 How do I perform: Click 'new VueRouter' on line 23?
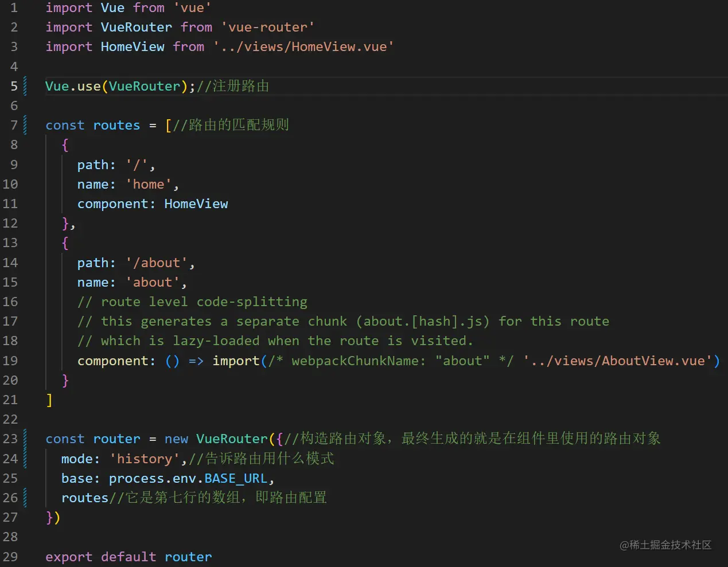(216, 439)
